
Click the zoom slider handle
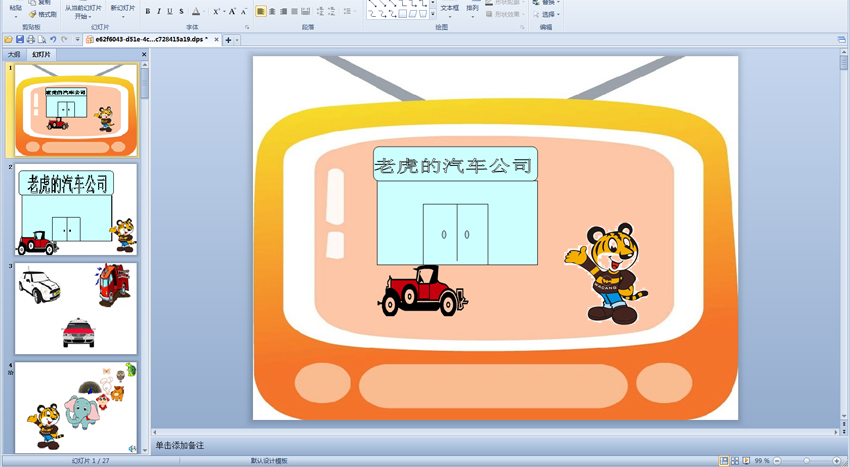tap(807, 460)
